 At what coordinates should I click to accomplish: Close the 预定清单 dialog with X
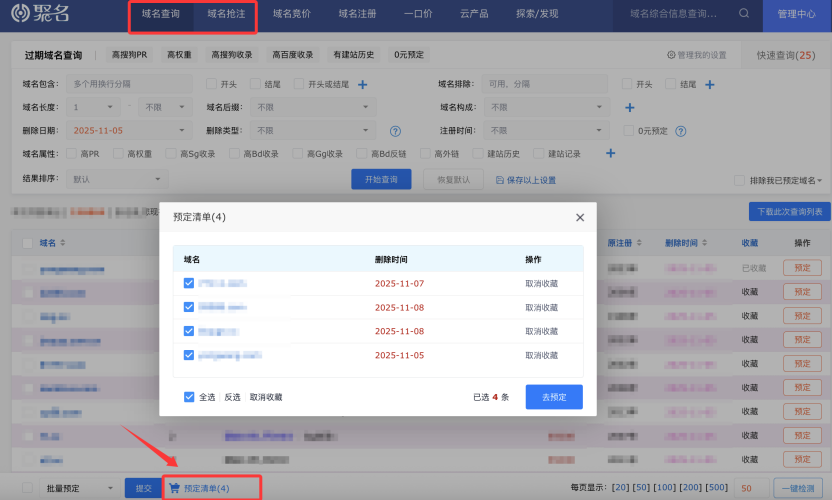pyautogui.click(x=580, y=217)
